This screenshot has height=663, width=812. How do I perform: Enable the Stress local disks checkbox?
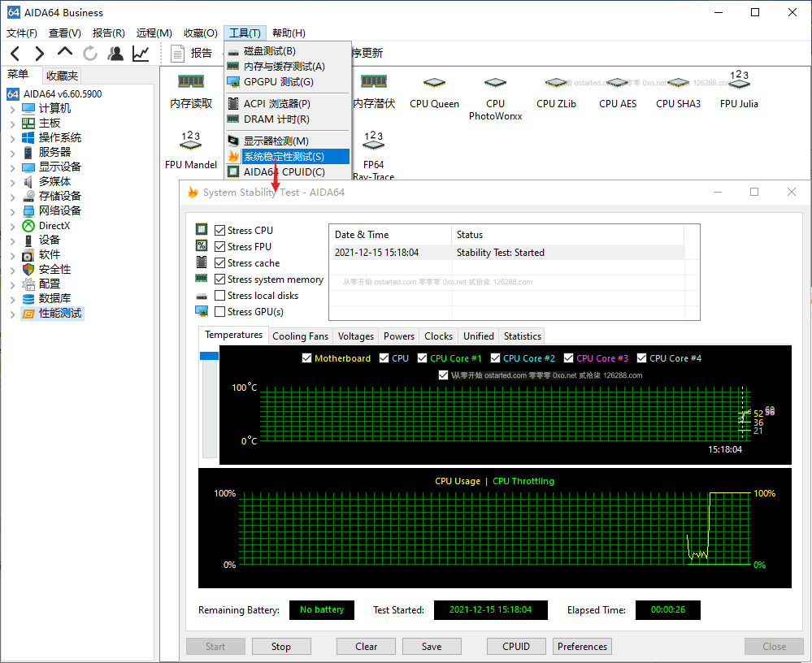tap(219, 296)
